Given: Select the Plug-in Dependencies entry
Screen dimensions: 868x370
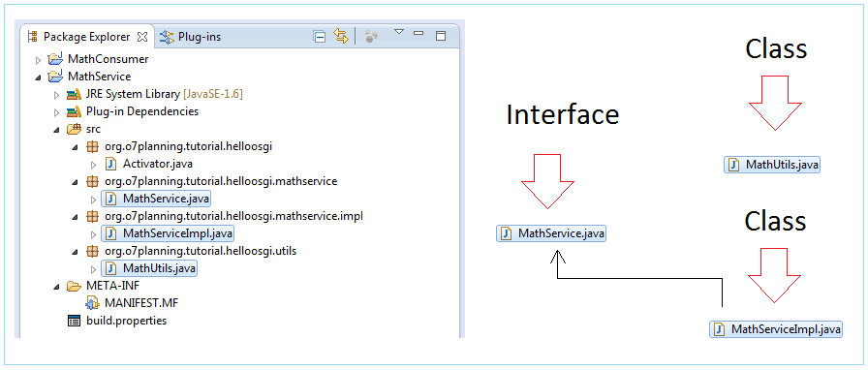Looking at the screenshot, I should 142,112.
